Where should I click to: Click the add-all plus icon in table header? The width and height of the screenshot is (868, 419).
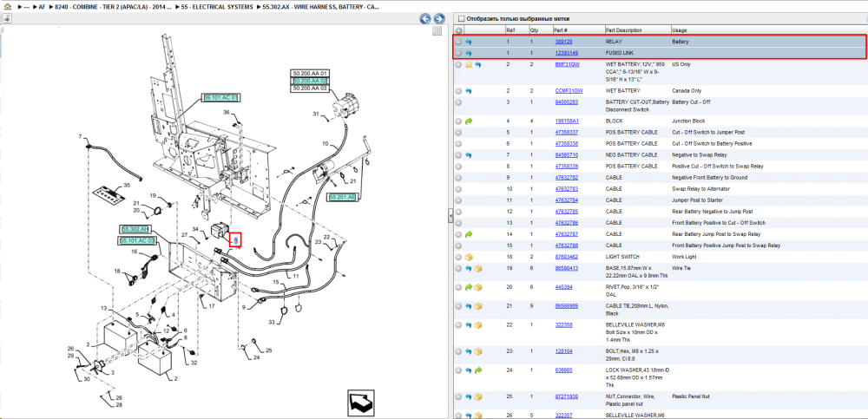click(x=459, y=29)
